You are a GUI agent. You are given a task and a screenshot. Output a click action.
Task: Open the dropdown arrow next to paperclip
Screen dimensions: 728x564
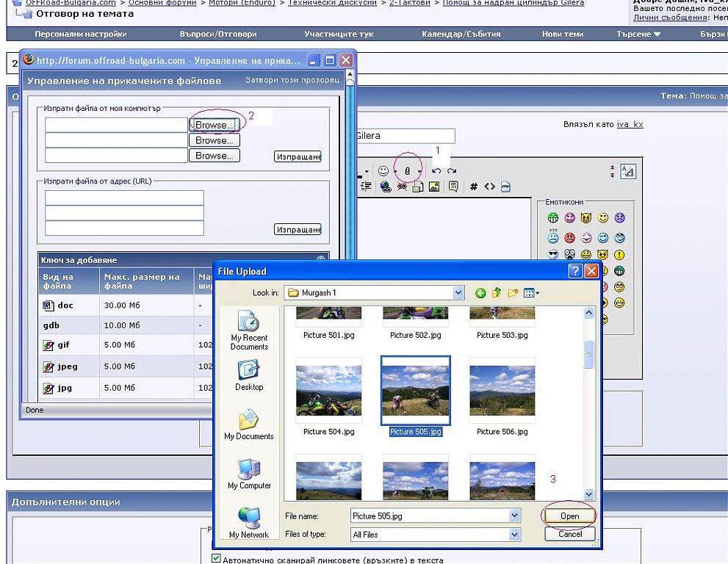coord(419,171)
